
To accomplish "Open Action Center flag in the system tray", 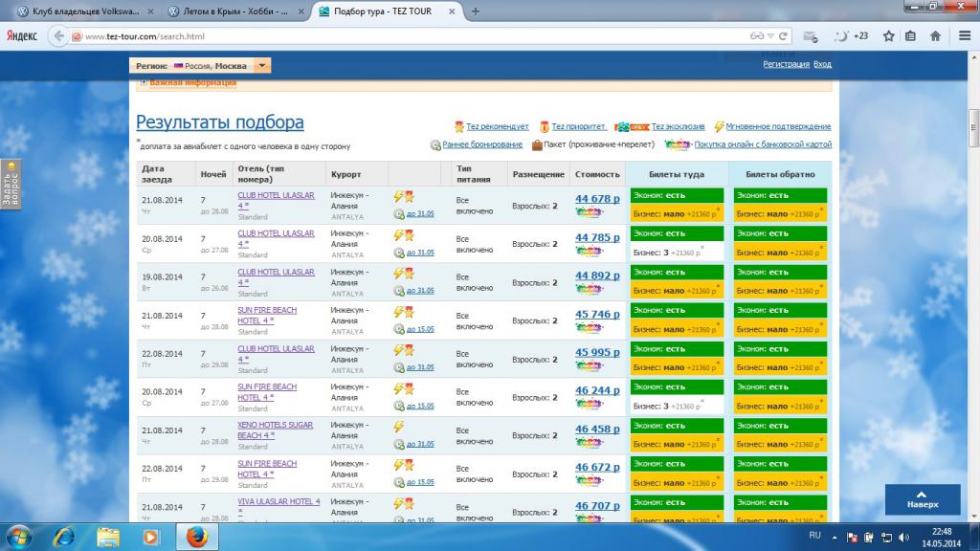I will tap(852, 538).
